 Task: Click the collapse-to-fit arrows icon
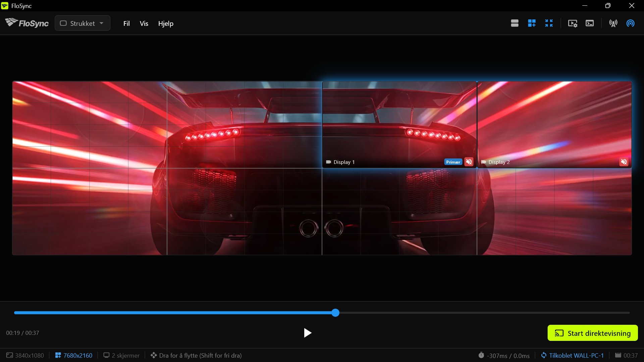[549, 23]
